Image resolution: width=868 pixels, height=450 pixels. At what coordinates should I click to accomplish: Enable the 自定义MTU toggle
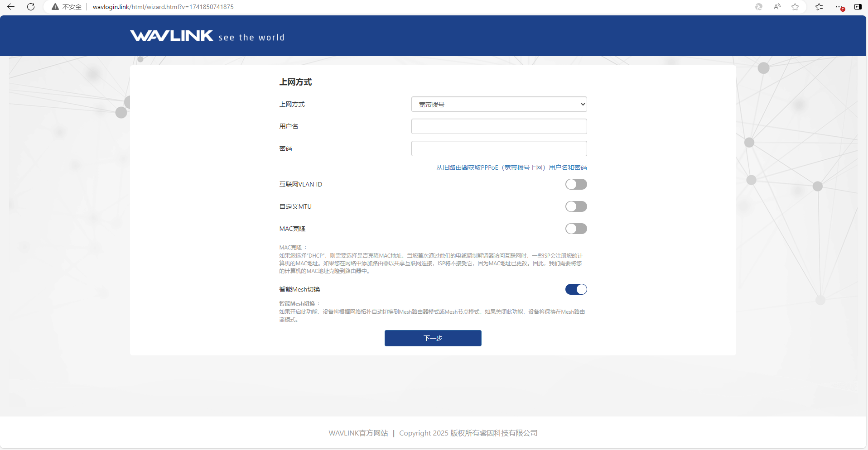click(576, 206)
